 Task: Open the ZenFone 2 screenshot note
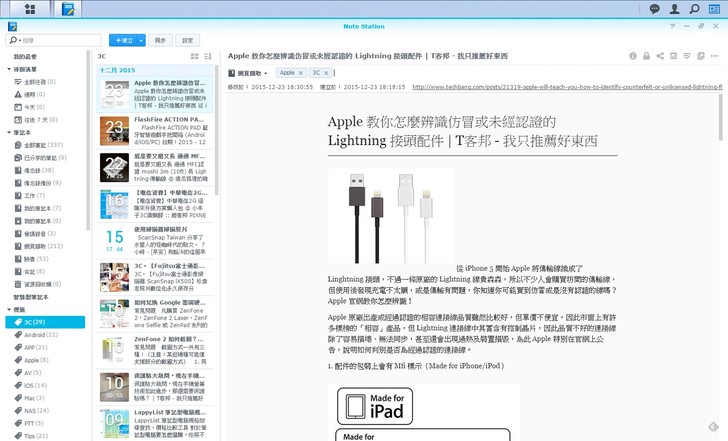tap(155, 350)
